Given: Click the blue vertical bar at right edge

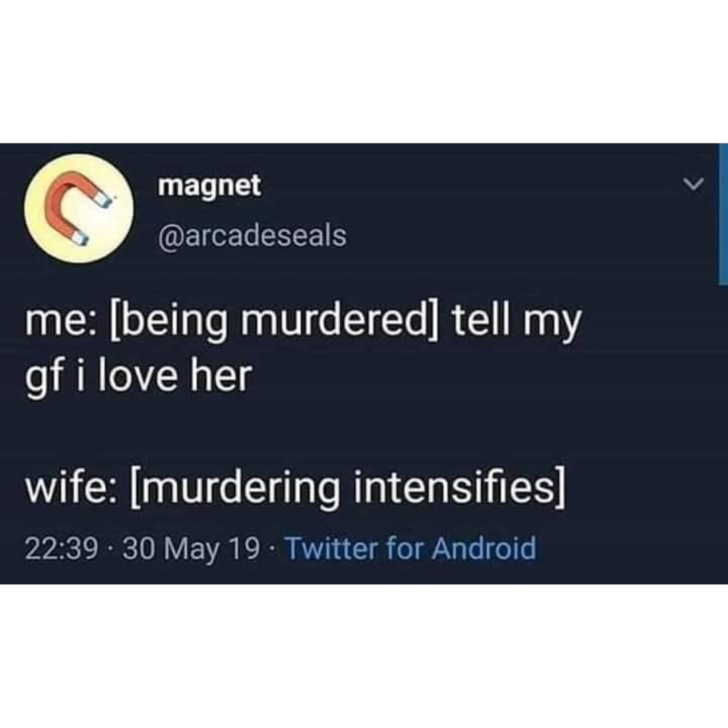Looking at the screenshot, I should [723, 214].
